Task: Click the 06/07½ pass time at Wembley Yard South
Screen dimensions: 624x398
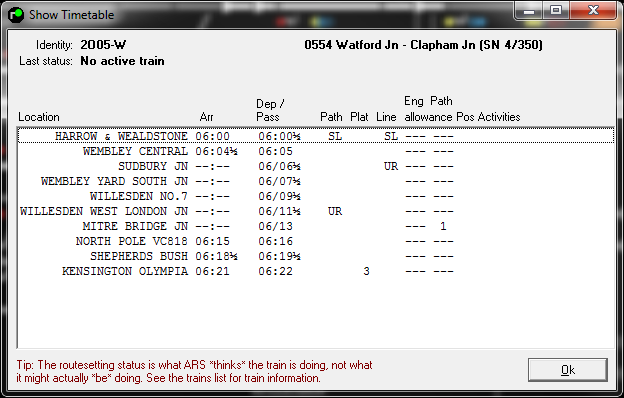Action: point(279,181)
